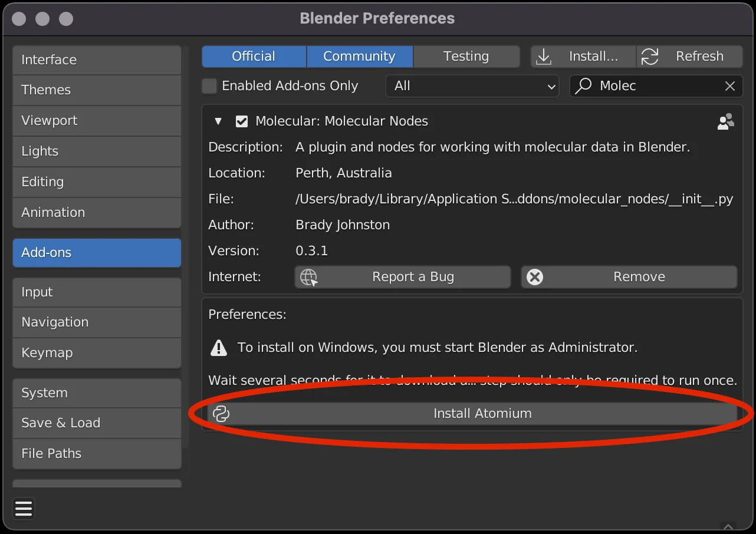Click the version number 0.3.1
Screen dimensions: 756x534
311,251
